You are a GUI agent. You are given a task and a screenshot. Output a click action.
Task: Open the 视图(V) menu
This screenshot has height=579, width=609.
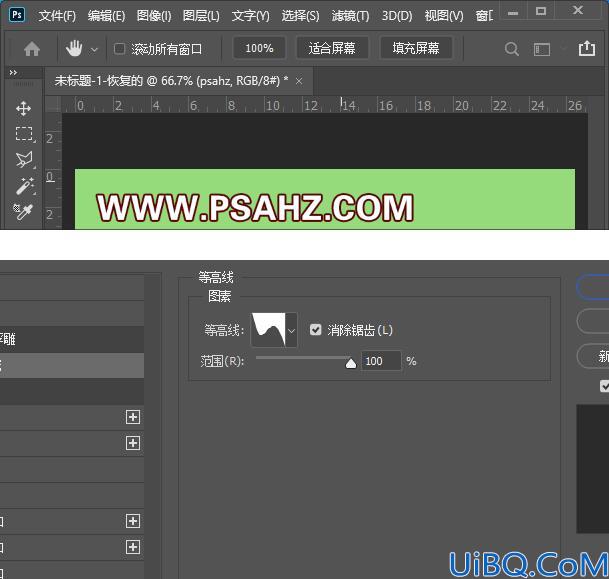tap(444, 16)
